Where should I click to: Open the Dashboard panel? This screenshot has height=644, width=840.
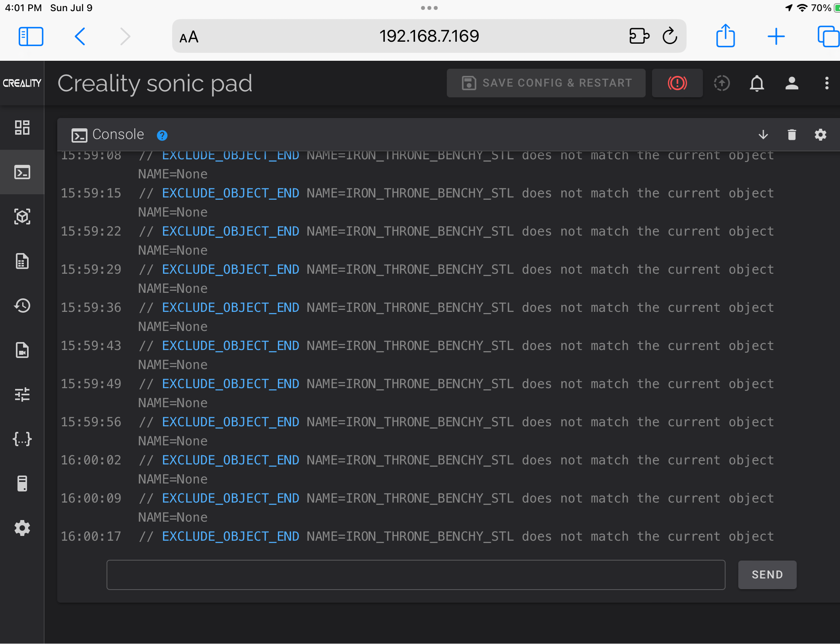(x=22, y=128)
